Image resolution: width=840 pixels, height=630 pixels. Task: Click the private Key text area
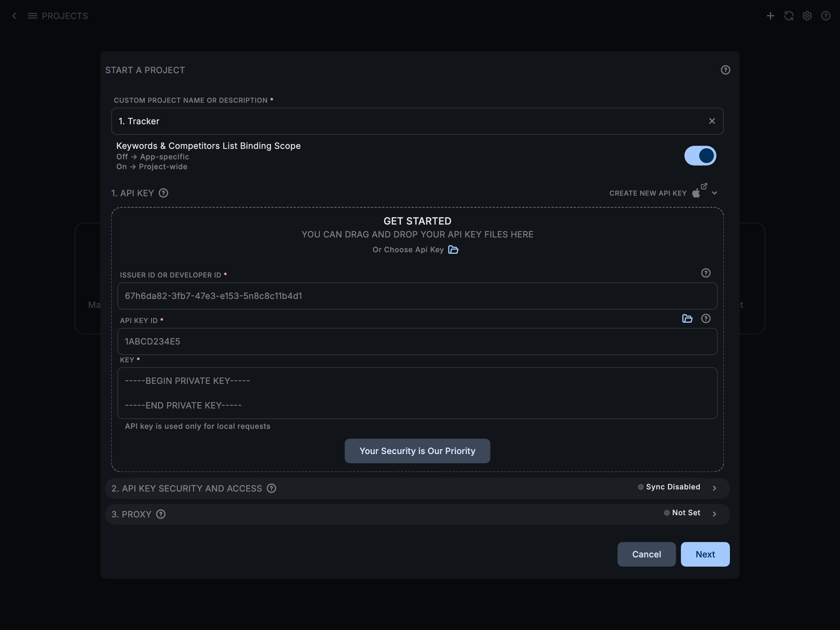417,393
